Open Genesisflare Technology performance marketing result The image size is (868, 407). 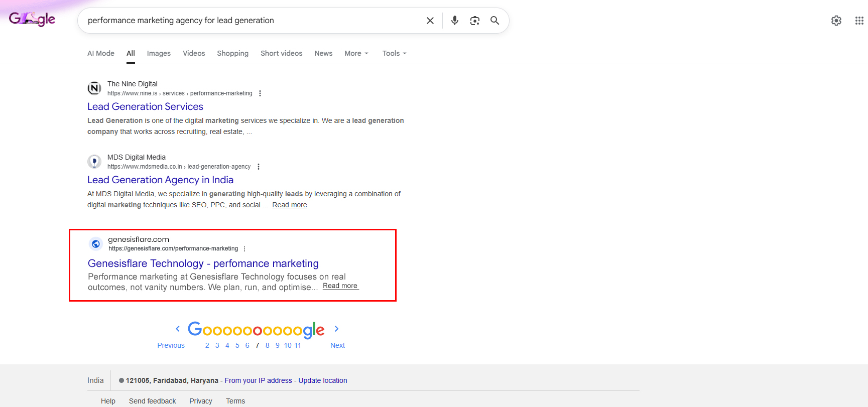pos(203,263)
